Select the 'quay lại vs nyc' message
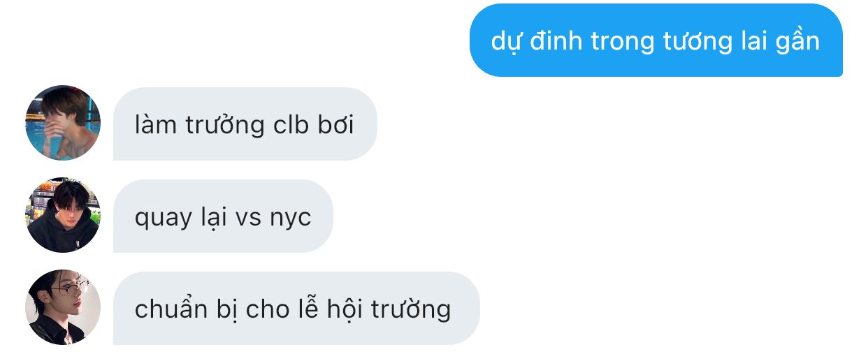868x354 pixels. point(223,216)
